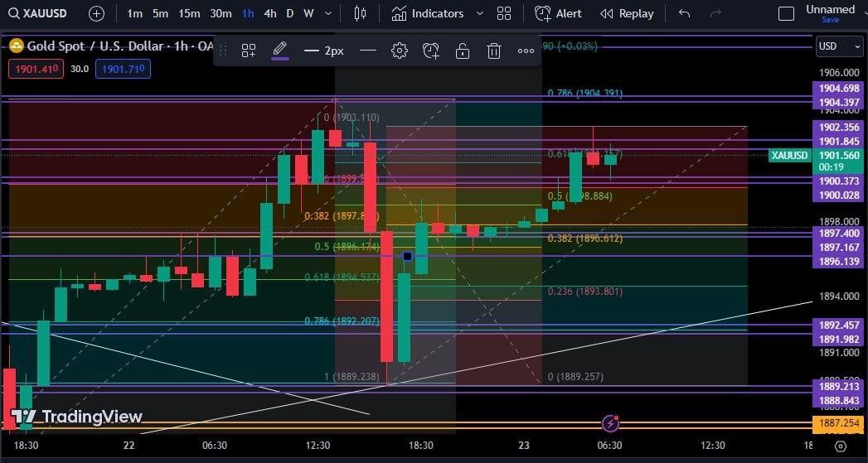
Task: Create a new Alert
Action: click(558, 13)
